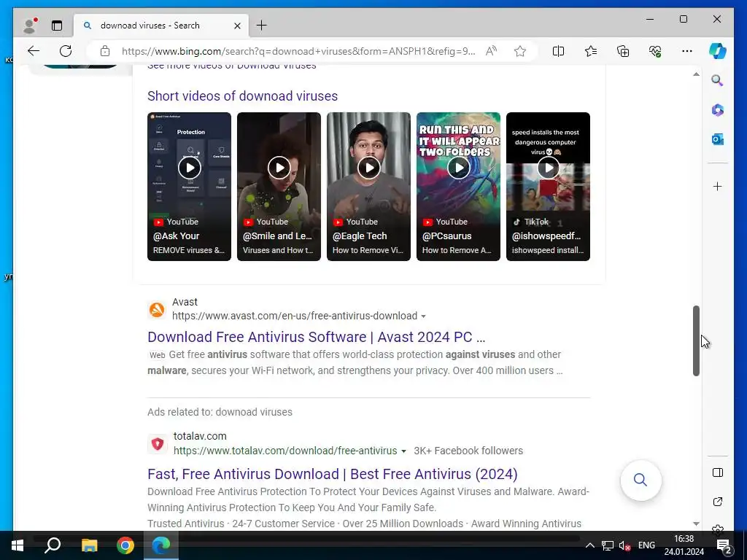Image resolution: width=747 pixels, height=560 pixels.
Task: Expand totalav.com URL dropdown arrow
Action: [x=403, y=451]
